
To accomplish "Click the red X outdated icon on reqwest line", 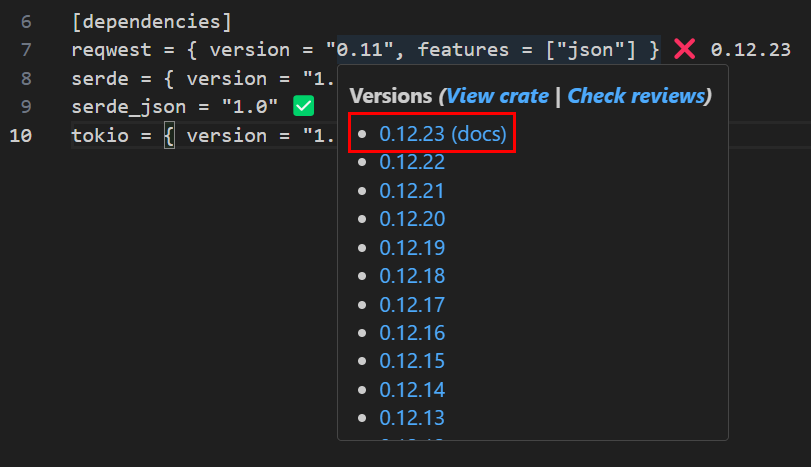I will pyautogui.click(x=684, y=50).
